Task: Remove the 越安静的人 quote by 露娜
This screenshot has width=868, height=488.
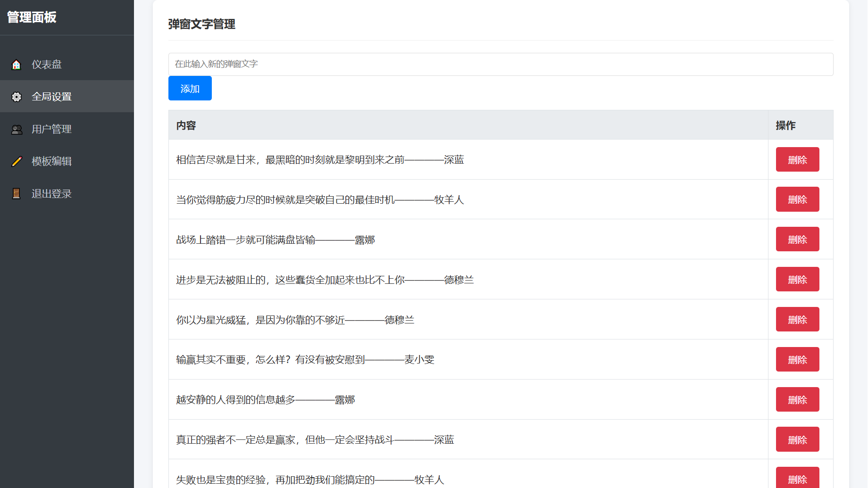Action: 797,400
